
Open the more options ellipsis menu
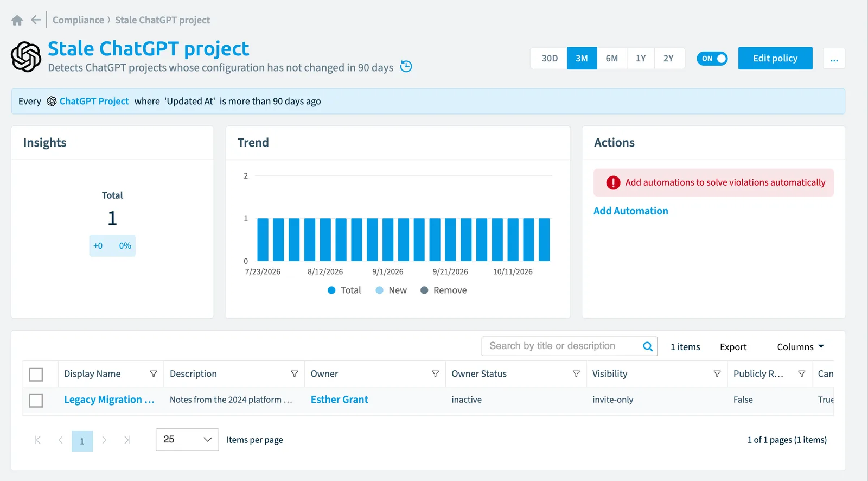834,59
